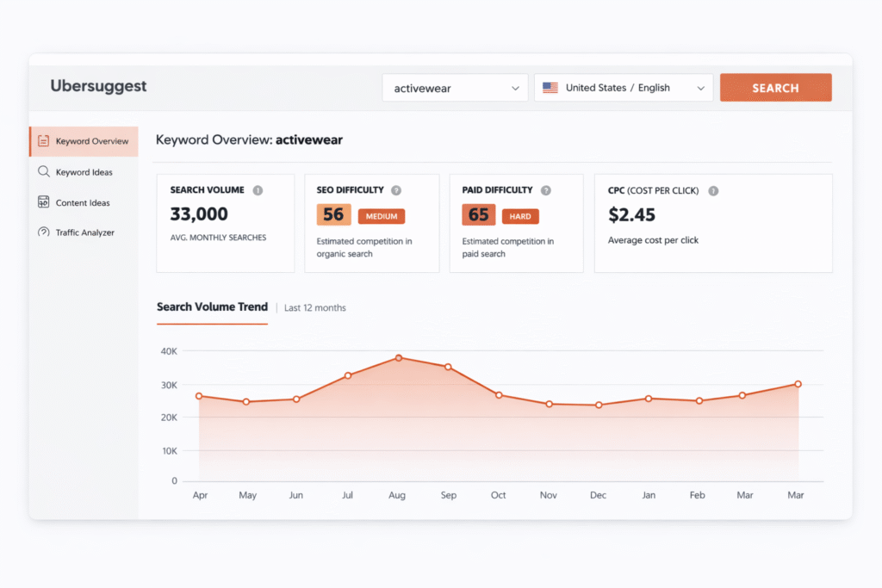882x588 pixels.
Task: Click the Keyword Overview sidebar icon
Action: (x=45, y=141)
